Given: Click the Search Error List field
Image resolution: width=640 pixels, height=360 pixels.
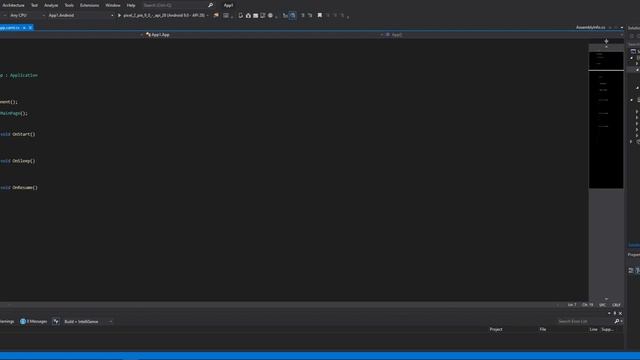Looking at the screenshot, I should [584, 322].
